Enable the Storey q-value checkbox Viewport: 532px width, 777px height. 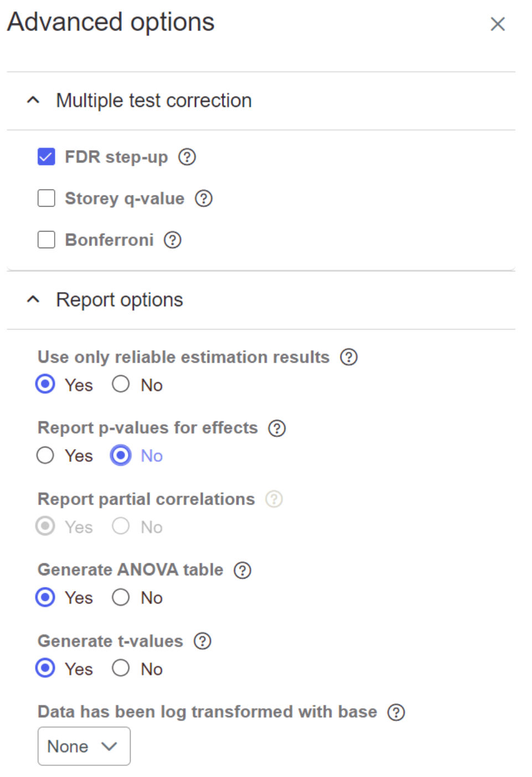pyautogui.click(x=47, y=198)
